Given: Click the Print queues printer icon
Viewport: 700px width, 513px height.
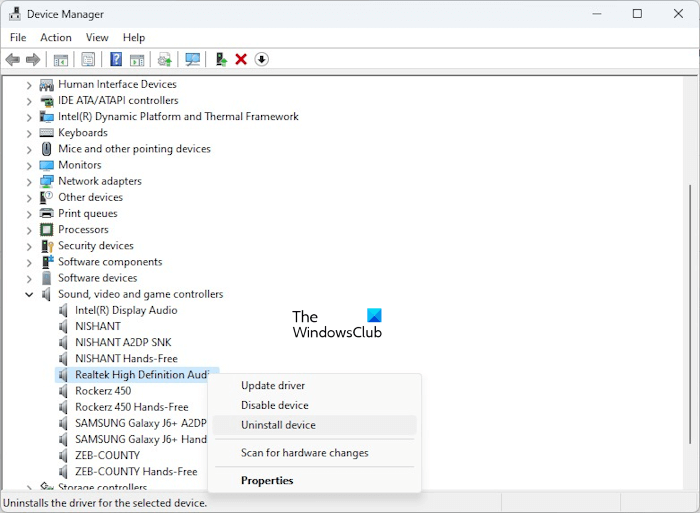Looking at the screenshot, I should tap(46, 213).
